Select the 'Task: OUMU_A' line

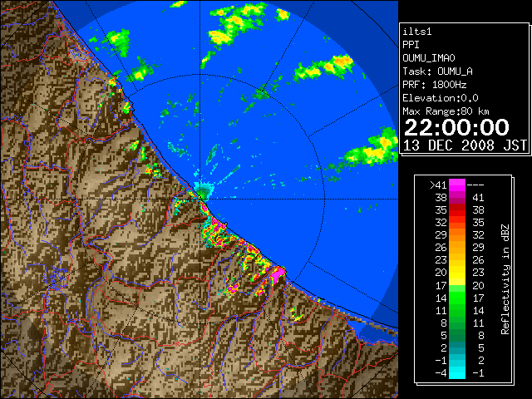point(438,71)
